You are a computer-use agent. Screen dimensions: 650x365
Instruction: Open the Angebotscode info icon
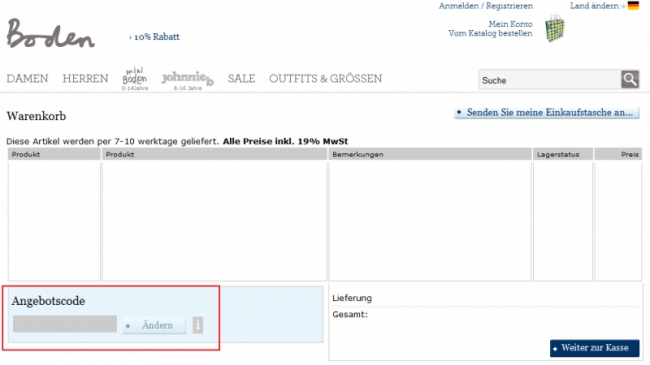point(198,325)
